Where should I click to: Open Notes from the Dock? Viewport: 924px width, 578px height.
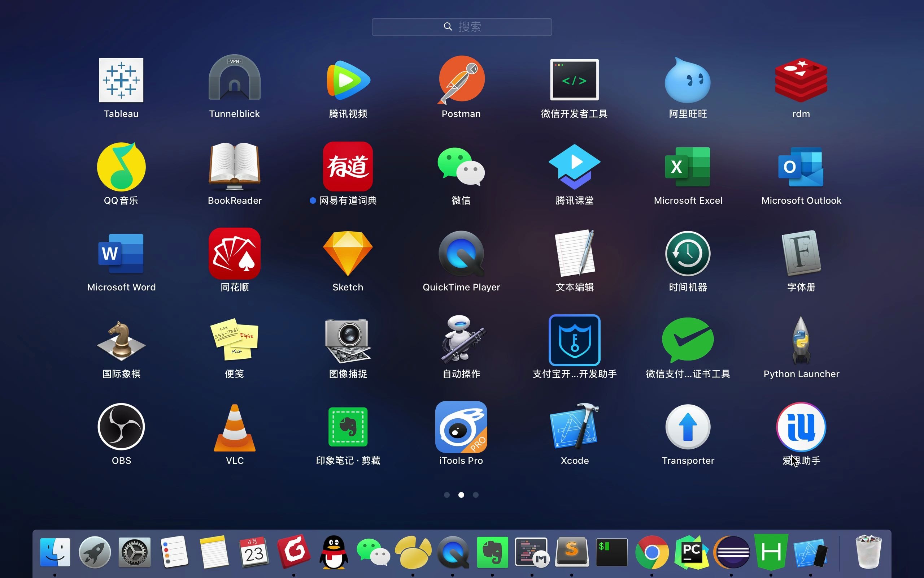click(x=214, y=552)
